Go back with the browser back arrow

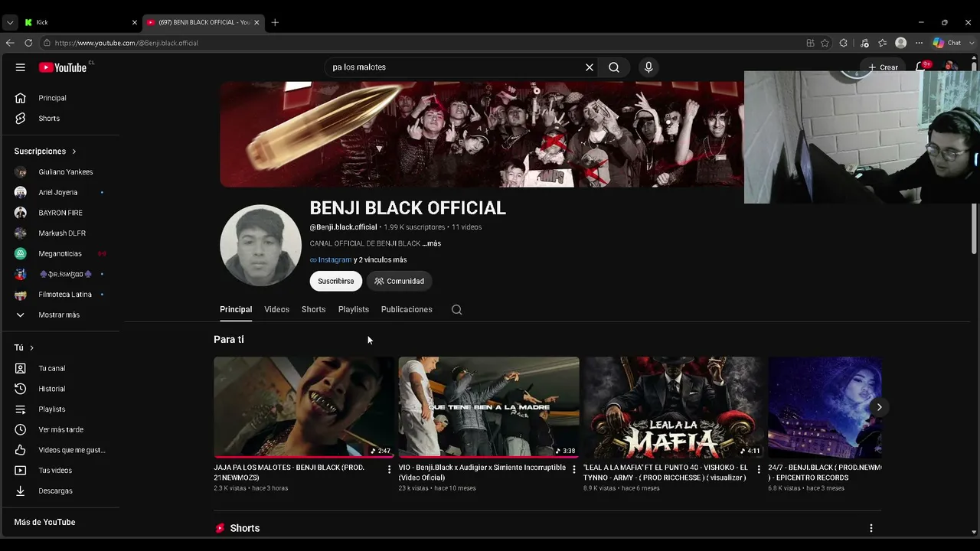(10, 43)
